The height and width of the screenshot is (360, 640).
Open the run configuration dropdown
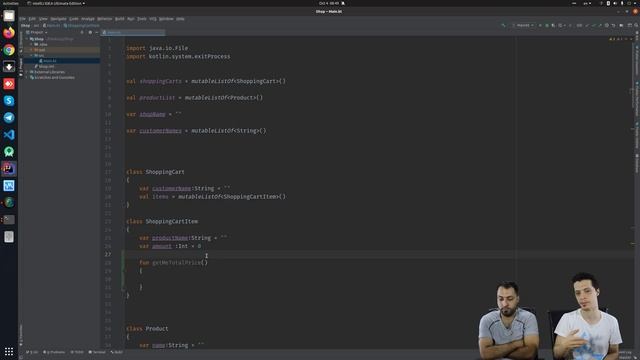pos(523,25)
